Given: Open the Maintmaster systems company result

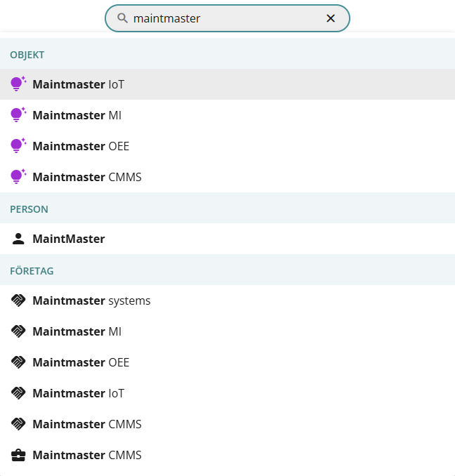Looking at the screenshot, I should click(x=227, y=300).
